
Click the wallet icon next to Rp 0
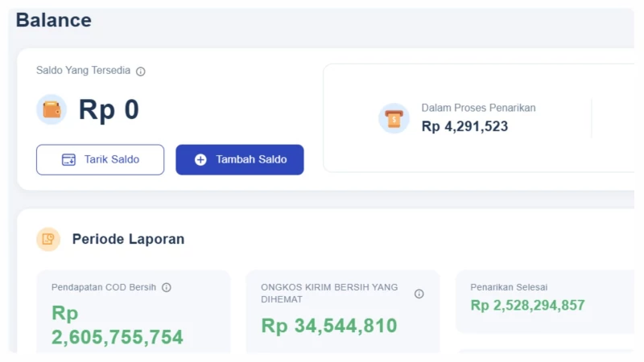pyautogui.click(x=52, y=109)
